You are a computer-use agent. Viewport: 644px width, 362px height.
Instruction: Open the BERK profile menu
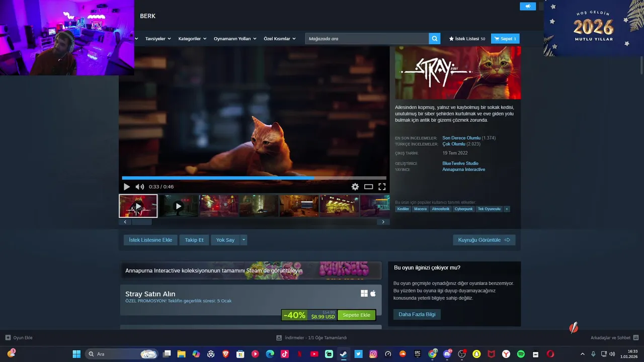click(x=148, y=16)
